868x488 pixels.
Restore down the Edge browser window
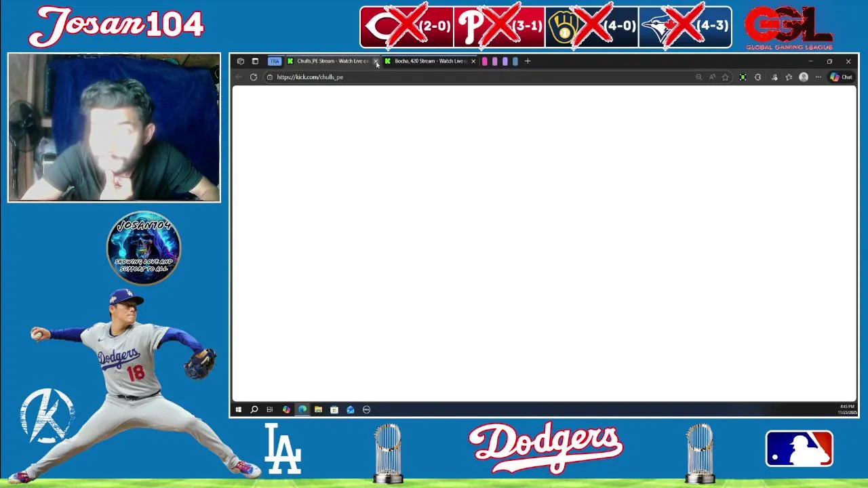point(829,61)
